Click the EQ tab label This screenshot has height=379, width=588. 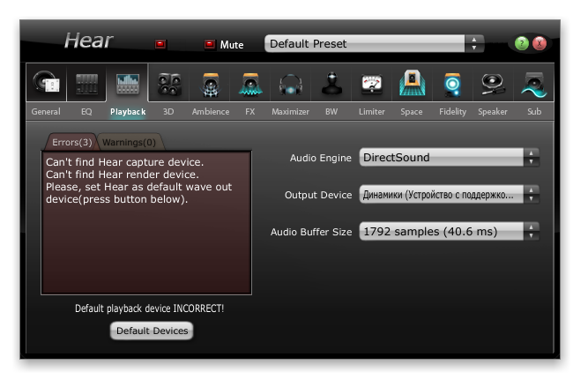86,112
